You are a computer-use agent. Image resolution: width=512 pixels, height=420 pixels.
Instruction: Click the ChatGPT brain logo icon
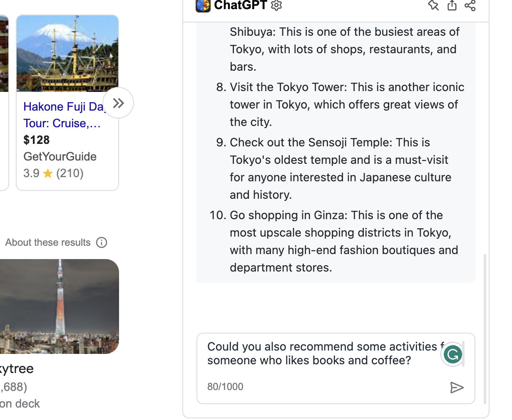point(203,5)
